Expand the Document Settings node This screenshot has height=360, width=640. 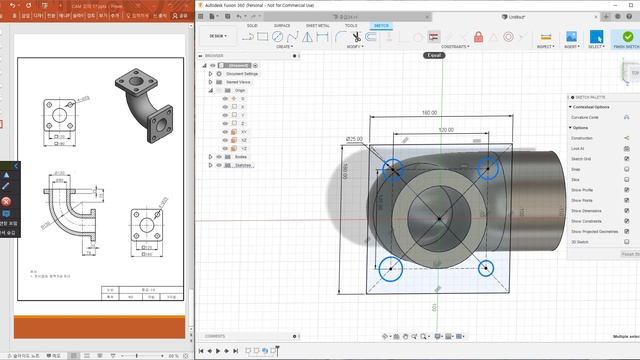coord(211,74)
